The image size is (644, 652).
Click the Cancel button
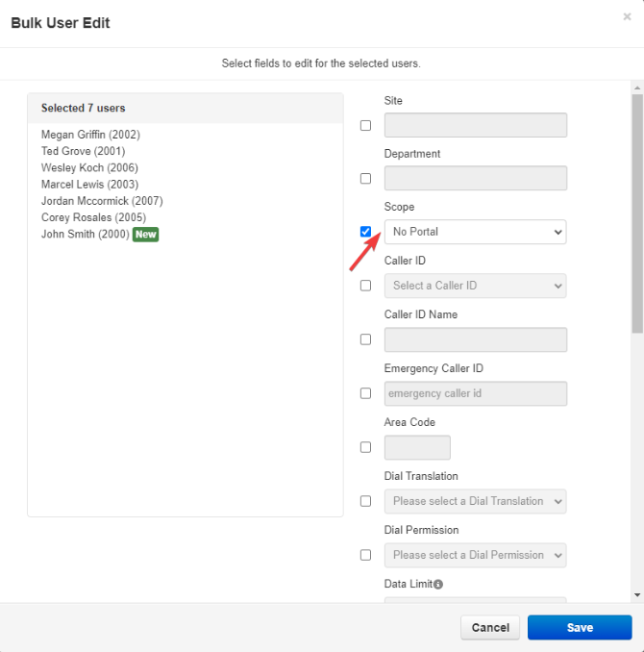(490, 627)
